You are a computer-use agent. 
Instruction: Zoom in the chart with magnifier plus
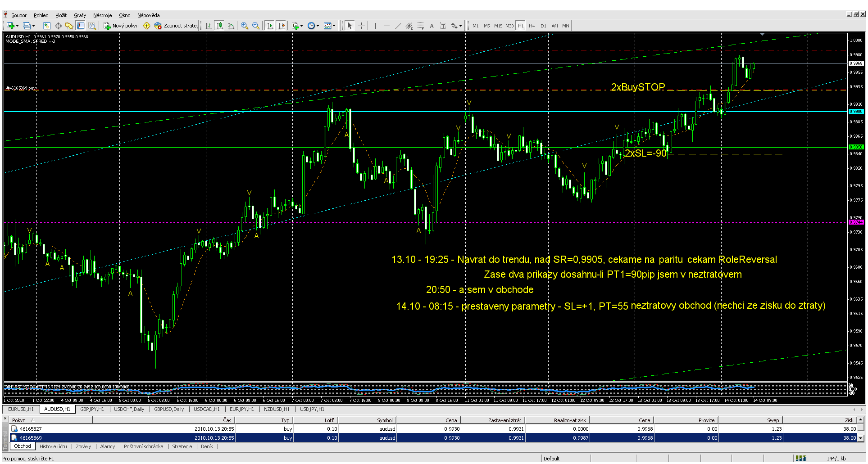tap(245, 26)
